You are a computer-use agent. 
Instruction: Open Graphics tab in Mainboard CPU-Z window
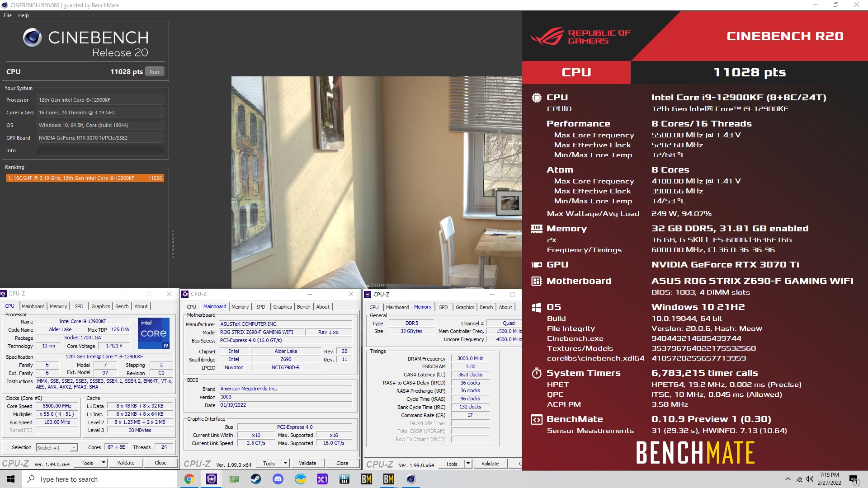tap(283, 307)
